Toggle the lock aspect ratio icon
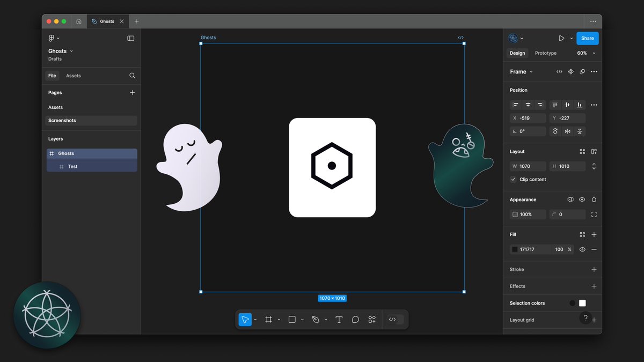This screenshot has height=362, width=644. tap(594, 166)
